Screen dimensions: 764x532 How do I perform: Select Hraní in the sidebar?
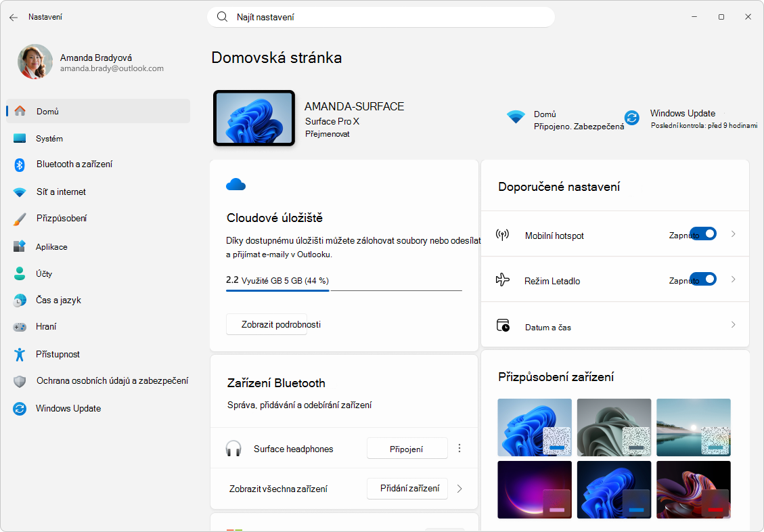[x=98, y=327]
